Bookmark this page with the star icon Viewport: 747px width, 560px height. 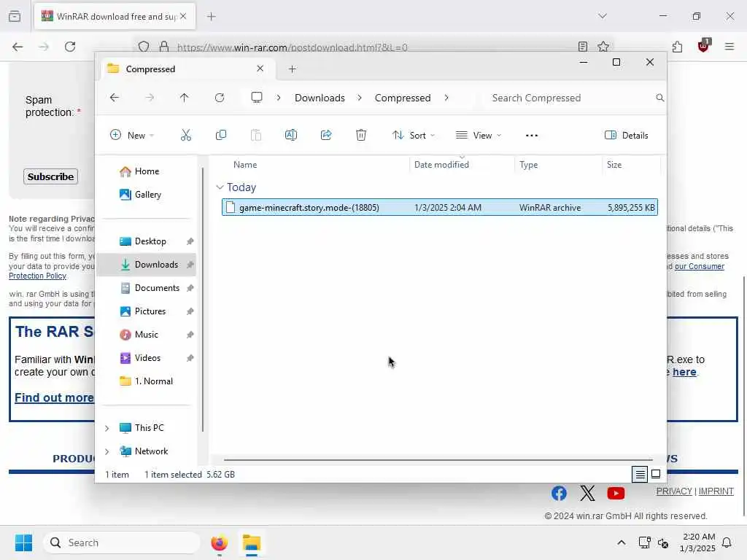tap(603, 47)
